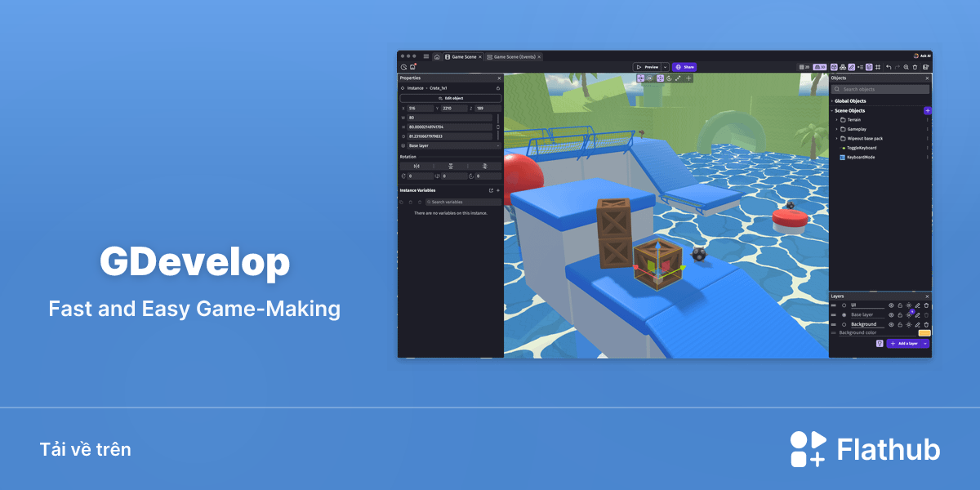The image size is (980, 490).
Task: Click the plus icon in viewport toolbar
Action: (688, 78)
